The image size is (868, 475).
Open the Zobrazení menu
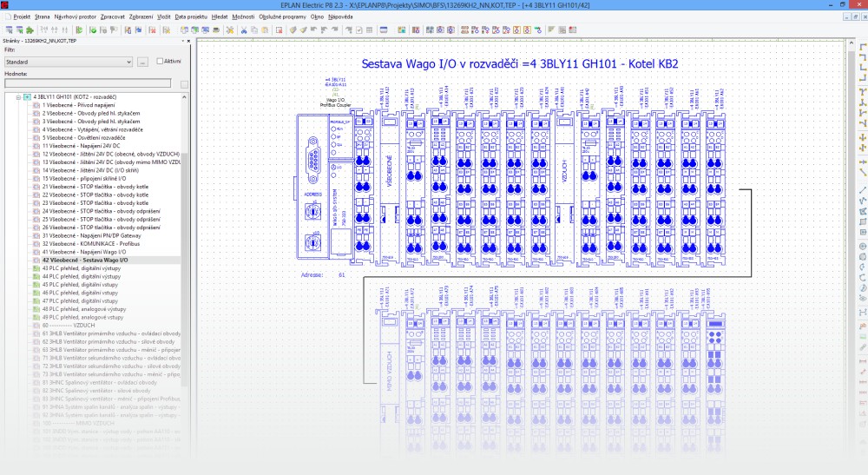click(x=141, y=16)
